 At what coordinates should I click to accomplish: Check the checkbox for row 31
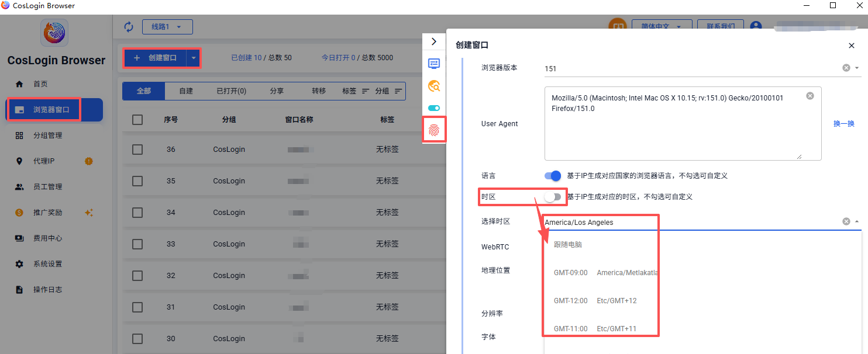pos(137,307)
